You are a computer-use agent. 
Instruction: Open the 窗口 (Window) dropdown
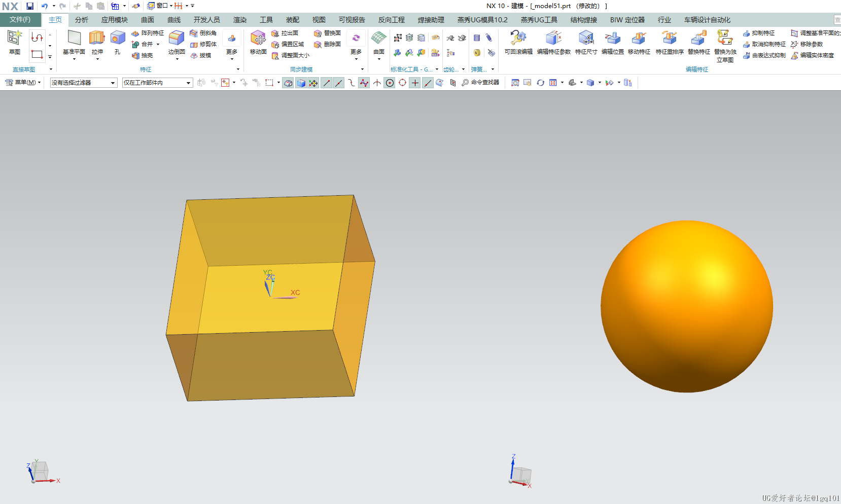coord(160,6)
